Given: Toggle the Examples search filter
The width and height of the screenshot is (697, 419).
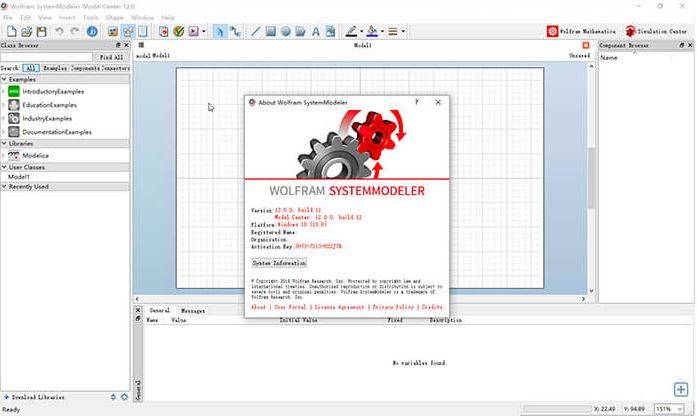Looking at the screenshot, I should click(54, 68).
